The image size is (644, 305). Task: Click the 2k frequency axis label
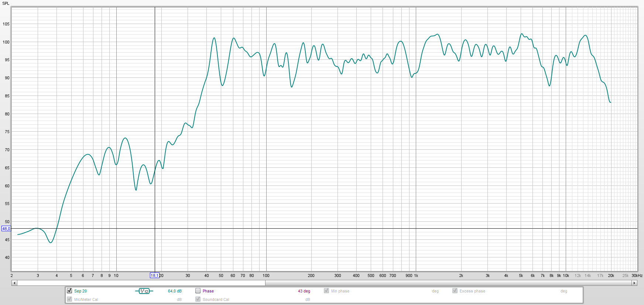[x=461, y=275]
